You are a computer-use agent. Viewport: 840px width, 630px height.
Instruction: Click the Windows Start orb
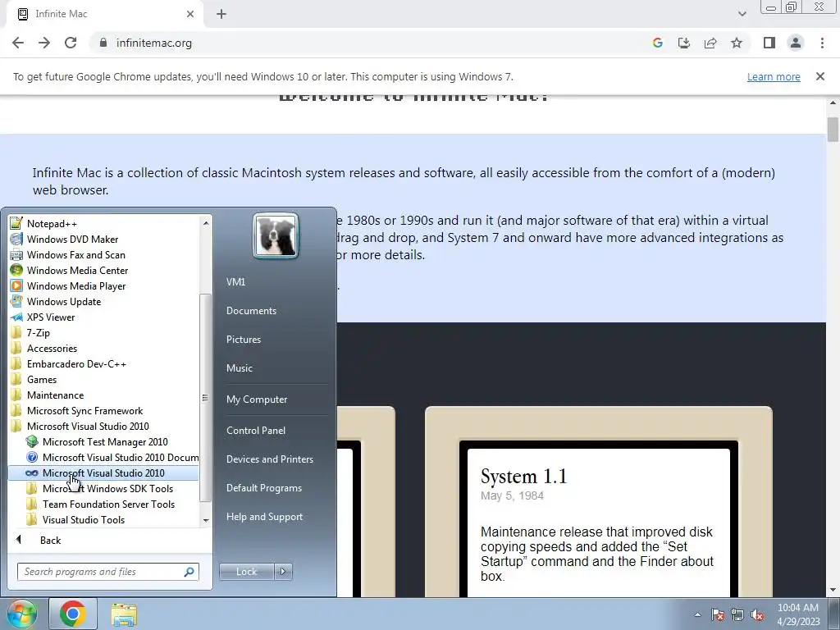[21, 614]
